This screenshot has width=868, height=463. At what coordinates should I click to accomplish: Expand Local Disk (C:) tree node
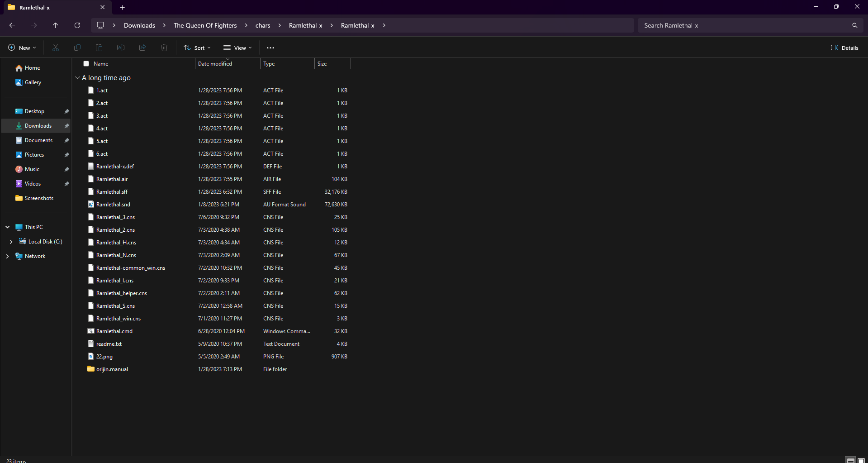11,242
